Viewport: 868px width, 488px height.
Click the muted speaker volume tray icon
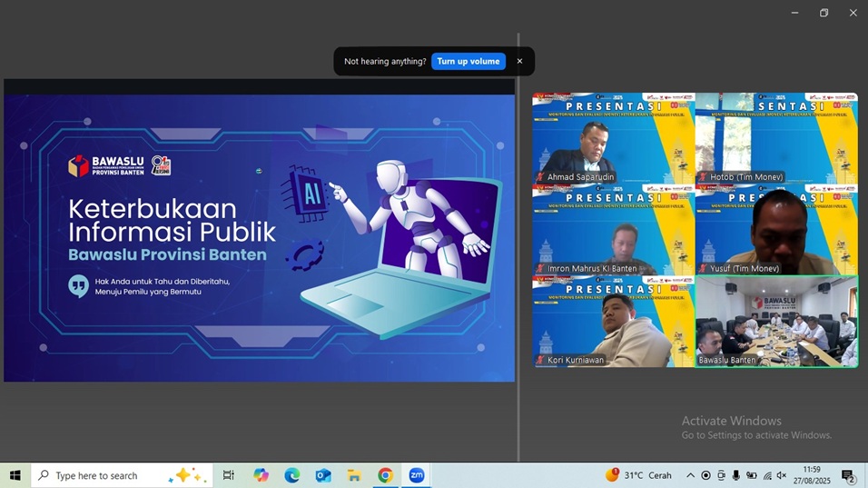[x=782, y=475]
